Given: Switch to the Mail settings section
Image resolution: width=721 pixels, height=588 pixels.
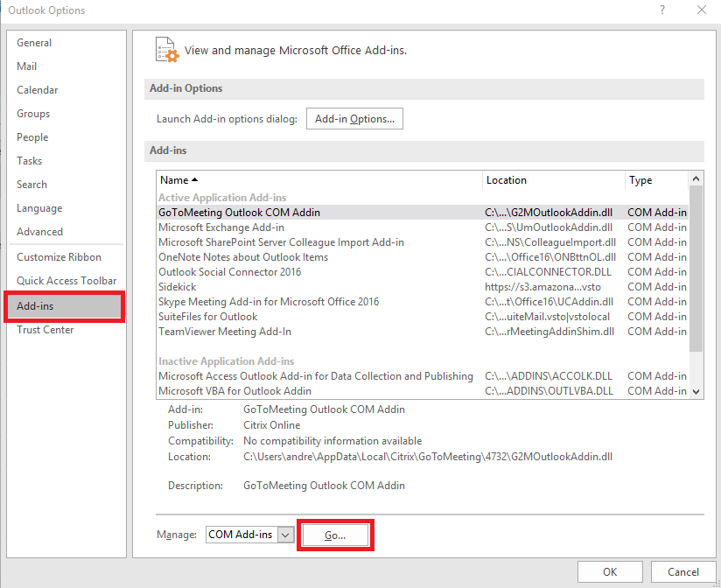Looking at the screenshot, I should (x=26, y=66).
